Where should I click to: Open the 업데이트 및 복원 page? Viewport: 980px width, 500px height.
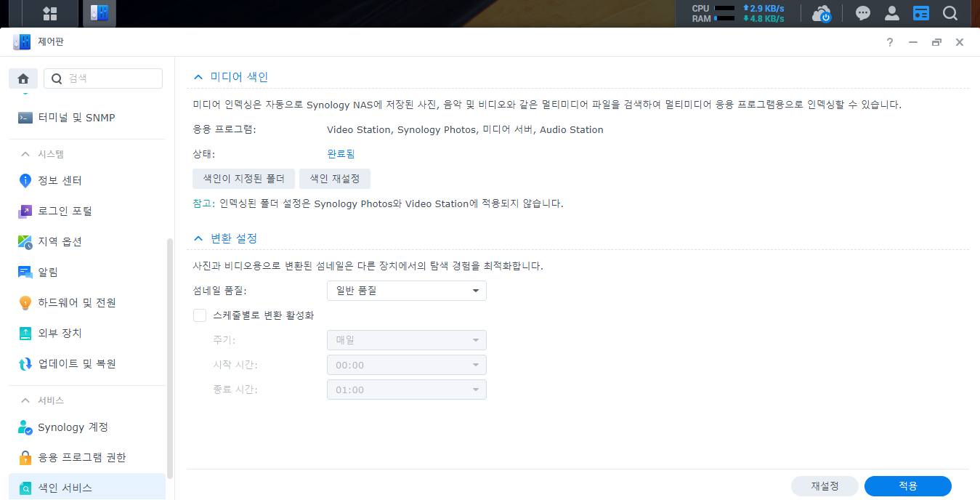pos(87,363)
